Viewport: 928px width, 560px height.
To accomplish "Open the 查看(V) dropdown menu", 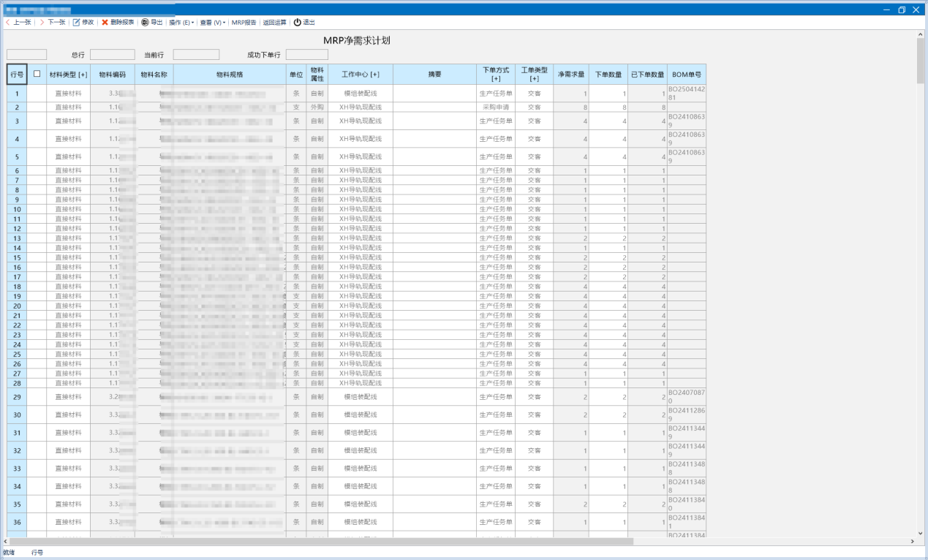I will pyautogui.click(x=212, y=22).
